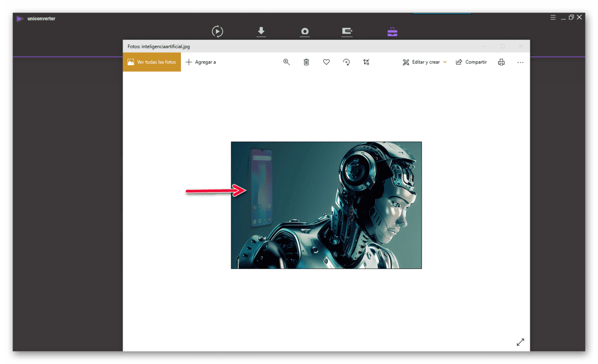Open the zoom magnifier tool
The width and height of the screenshot is (598, 364).
click(287, 62)
